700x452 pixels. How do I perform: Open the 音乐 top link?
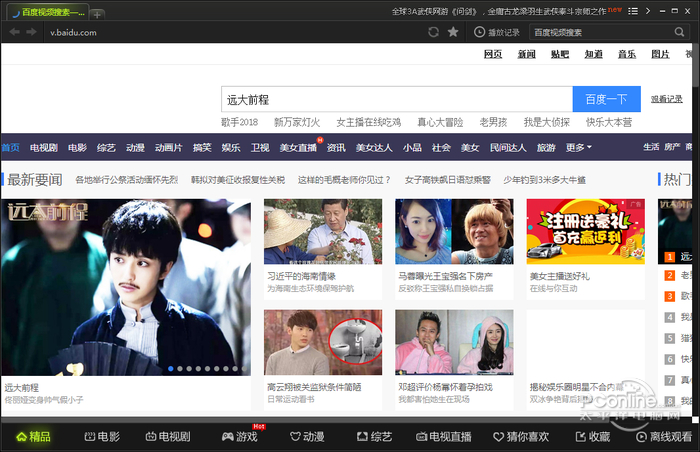click(627, 54)
